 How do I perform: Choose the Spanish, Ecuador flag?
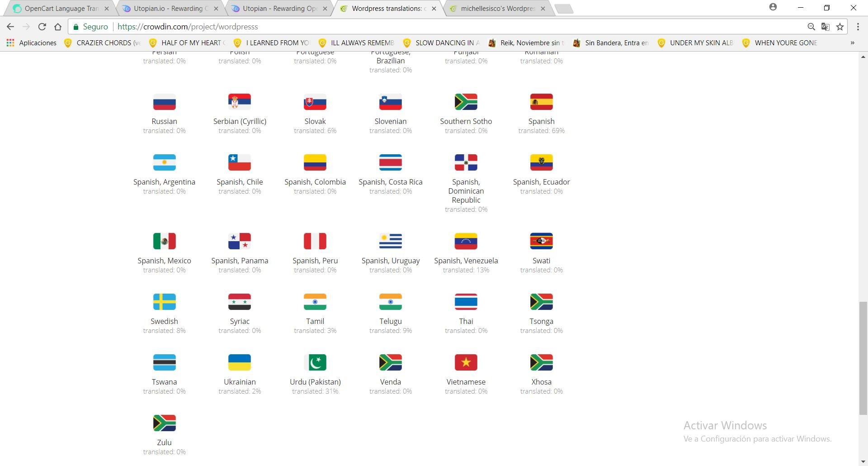(x=542, y=163)
